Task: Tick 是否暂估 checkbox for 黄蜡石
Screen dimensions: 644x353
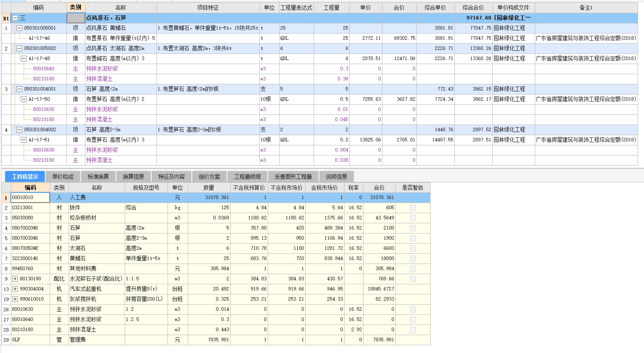Action: [x=413, y=258]
